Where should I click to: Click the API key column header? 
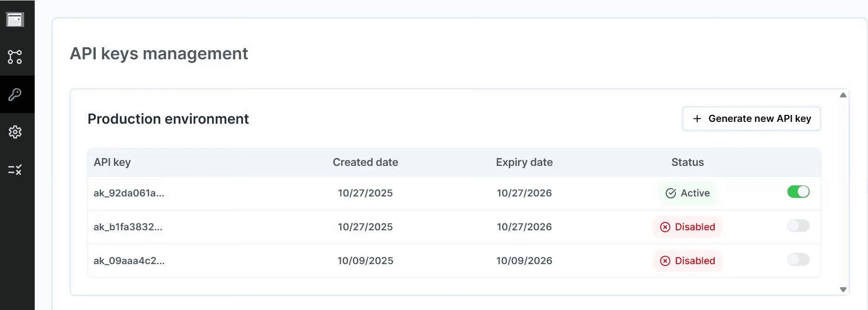coord(112,162)
